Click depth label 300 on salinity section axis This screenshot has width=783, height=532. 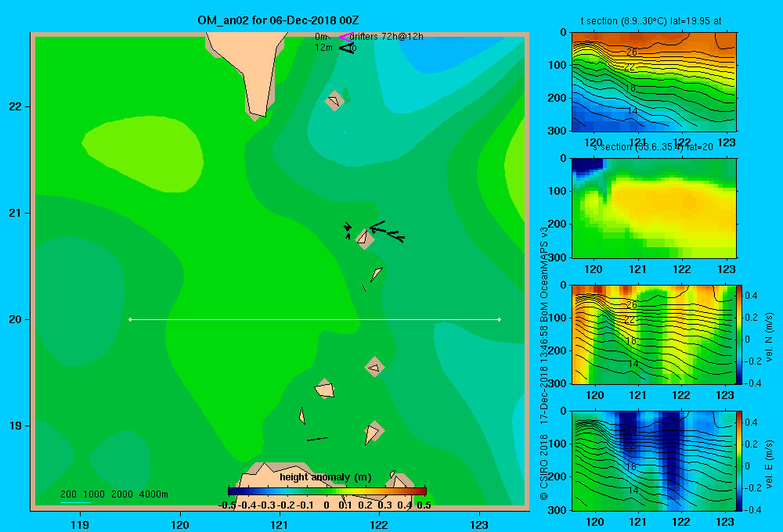point(557,257)
